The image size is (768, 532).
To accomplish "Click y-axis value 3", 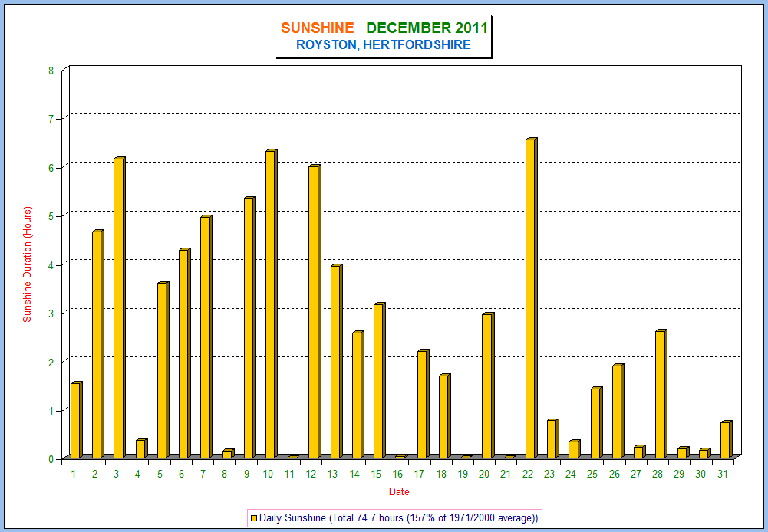I will (51, 314).
